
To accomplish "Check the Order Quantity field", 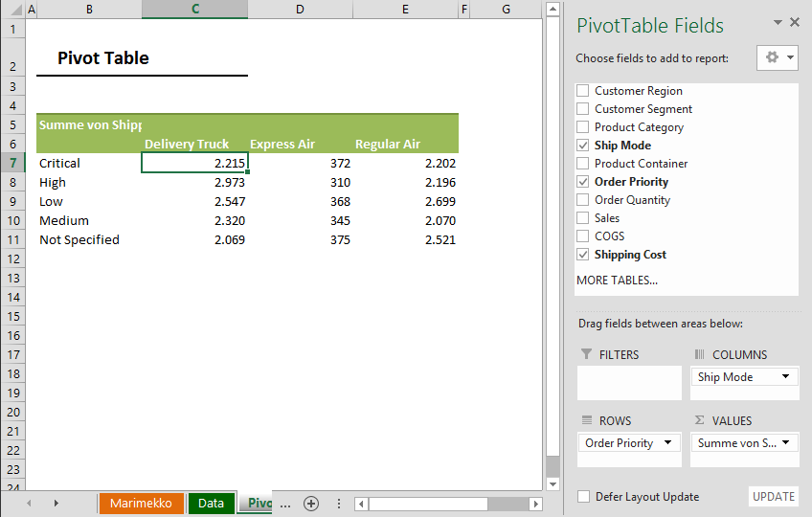I will [x=582, y=199].
